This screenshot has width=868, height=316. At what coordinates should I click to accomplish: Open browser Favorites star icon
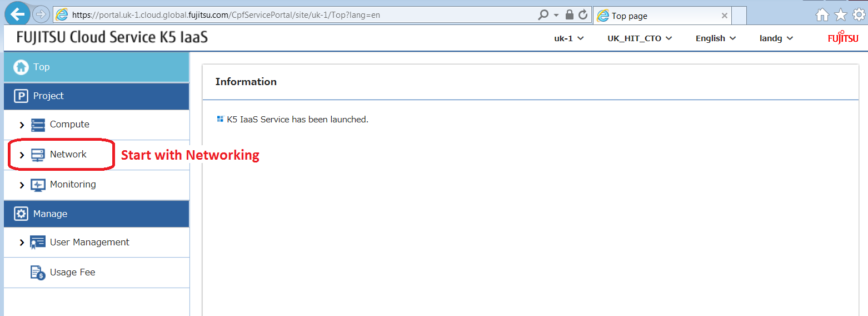click(841, 15)
